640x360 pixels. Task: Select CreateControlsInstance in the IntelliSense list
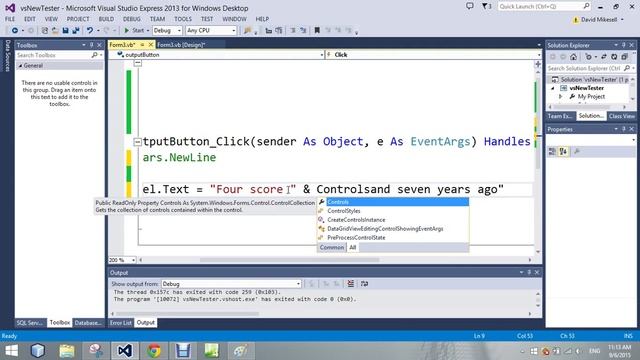coord(393,220)
